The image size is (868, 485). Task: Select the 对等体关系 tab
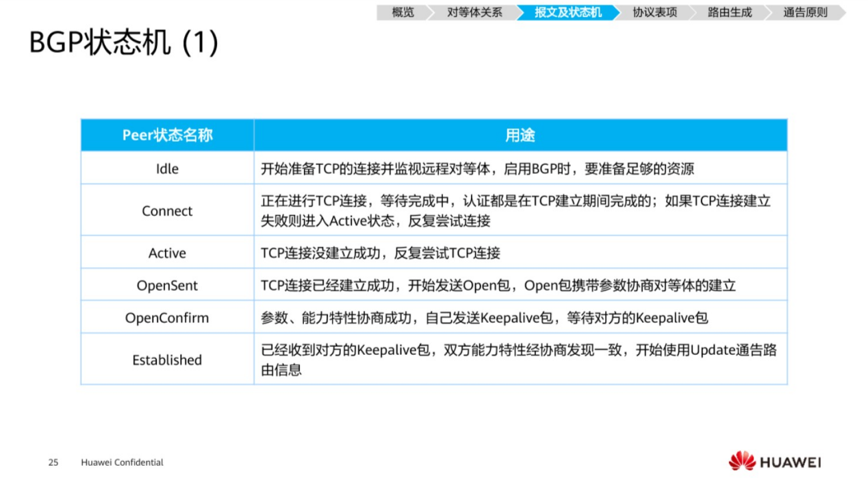474,12
